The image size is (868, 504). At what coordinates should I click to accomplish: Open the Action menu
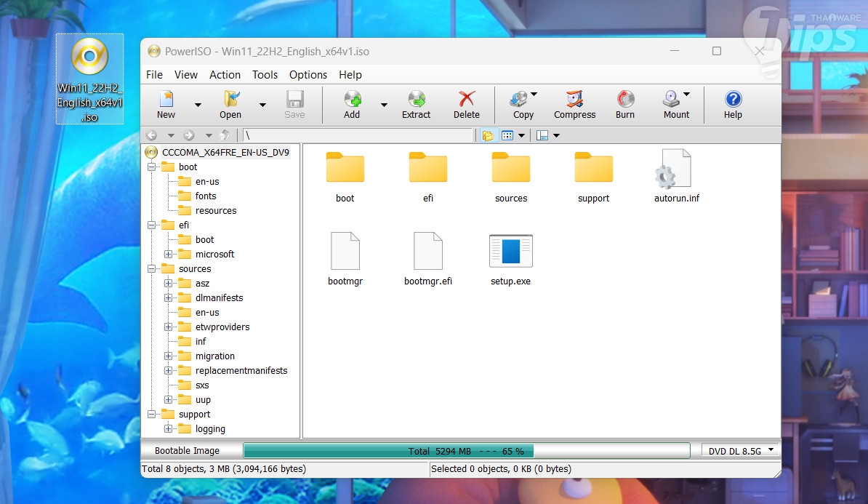(225, 75)
